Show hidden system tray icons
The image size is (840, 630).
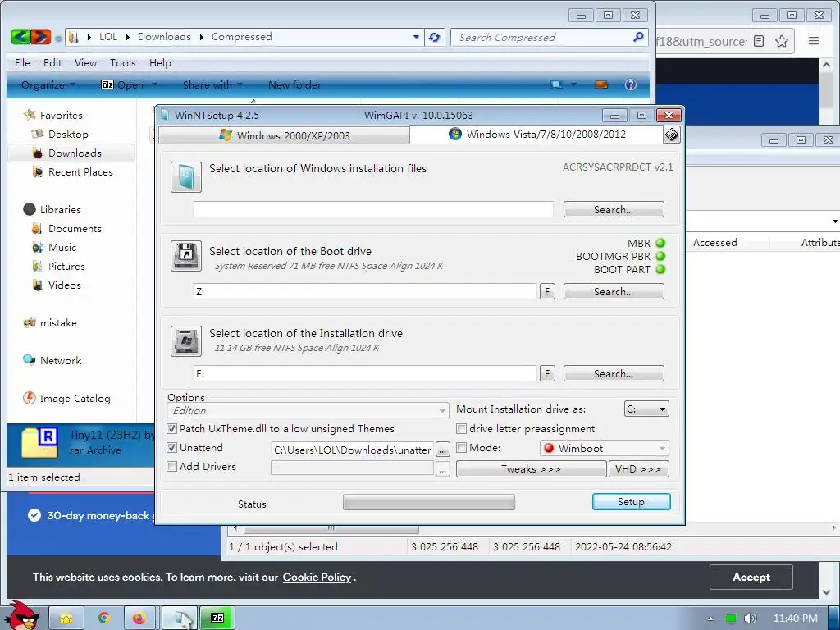coord(710,619)
